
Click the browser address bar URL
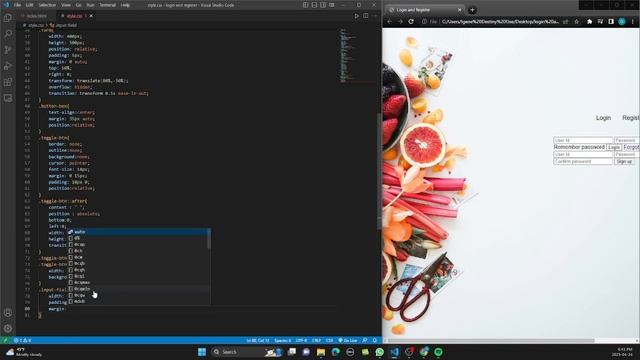point(500,22)
